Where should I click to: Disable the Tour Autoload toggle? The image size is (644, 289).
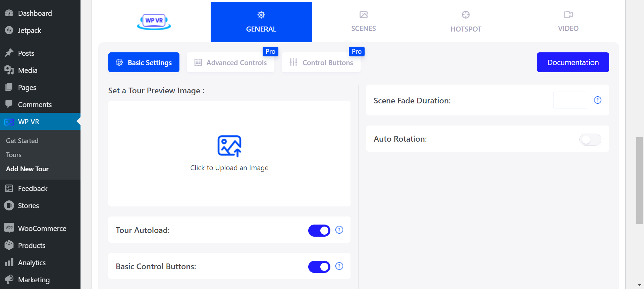click(x=319, y=231)
